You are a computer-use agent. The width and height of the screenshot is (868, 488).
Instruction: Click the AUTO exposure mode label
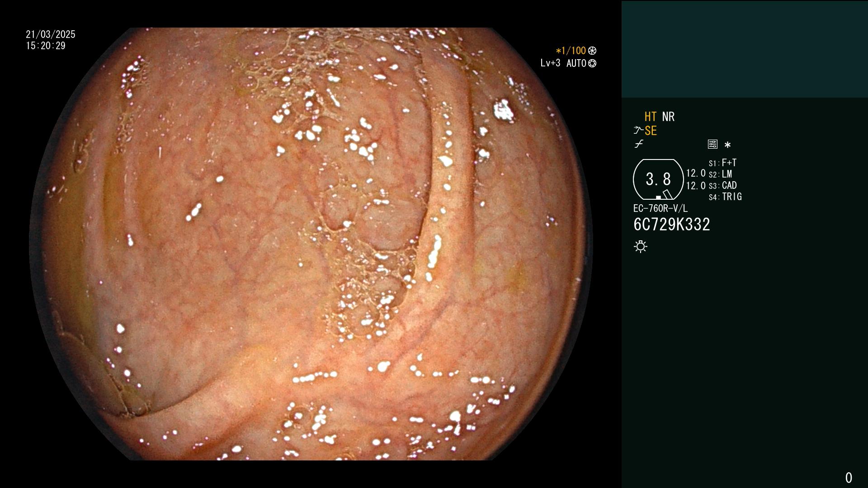click(576, 63)
